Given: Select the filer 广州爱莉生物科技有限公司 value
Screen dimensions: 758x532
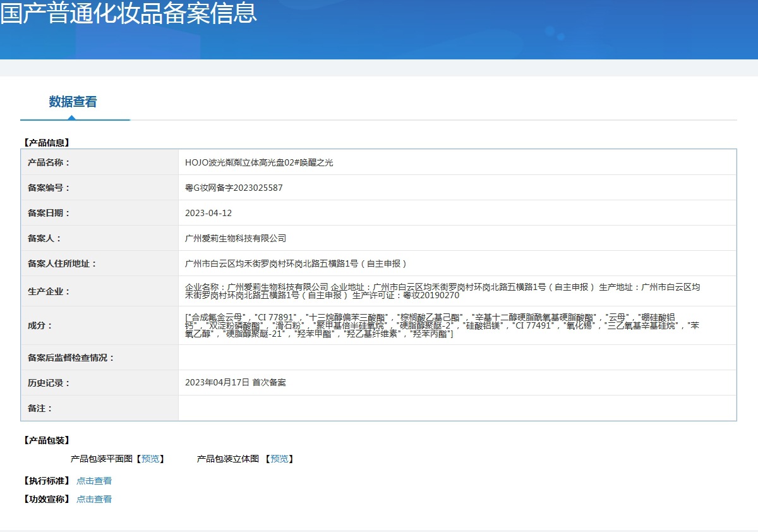Looking at the screenshot, I should 236,238.
